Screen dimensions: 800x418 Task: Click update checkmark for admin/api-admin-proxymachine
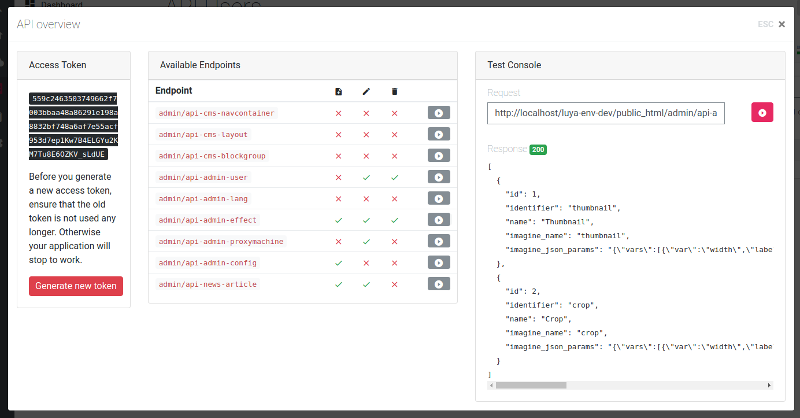366,242
